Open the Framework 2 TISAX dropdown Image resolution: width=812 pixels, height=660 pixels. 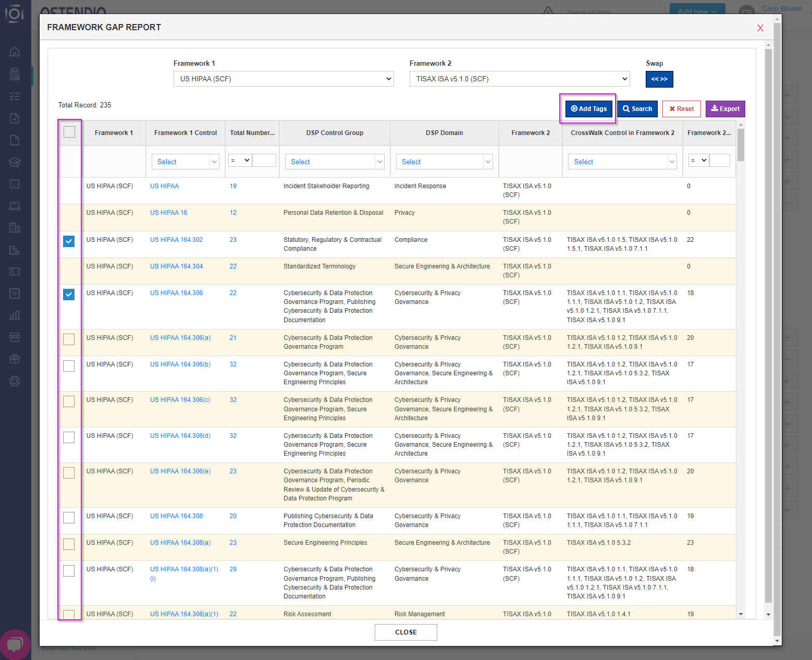point(520,79)
